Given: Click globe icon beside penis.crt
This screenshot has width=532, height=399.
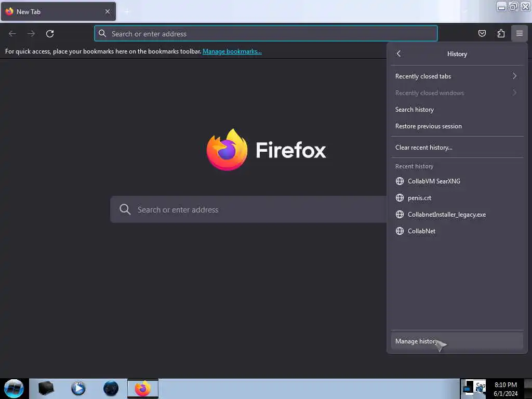Looking at the screenshot, I should click(x=400, y=197).
